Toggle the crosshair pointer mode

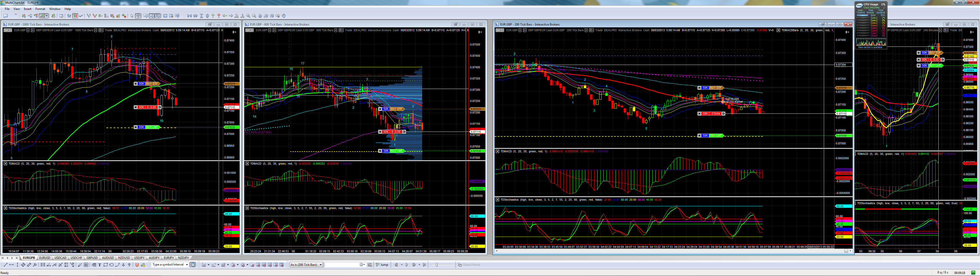pyautogui.click(x=138, y=16)
